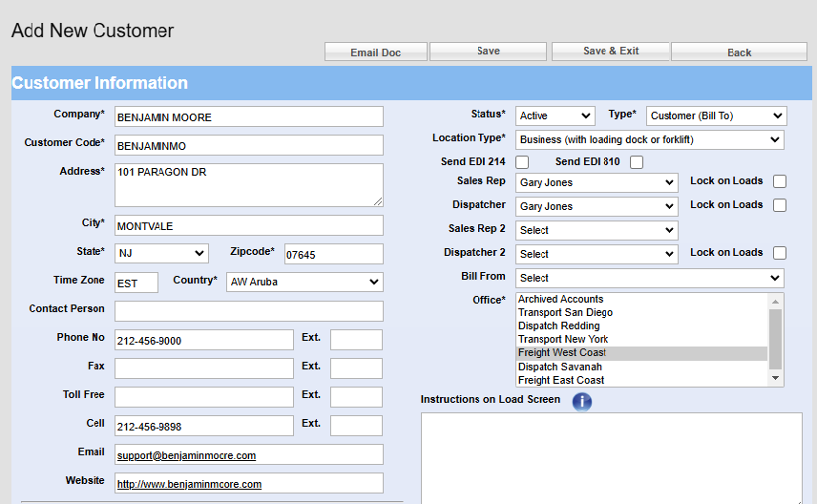Open the Dispatcher dropdown showing Gary Jones
817x504 pixels.
(597, 206)
